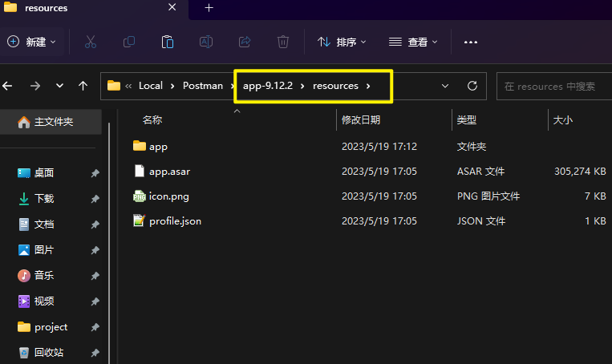Add a new tab with plus button
612x364 pixels.
[x=209, y=8]
